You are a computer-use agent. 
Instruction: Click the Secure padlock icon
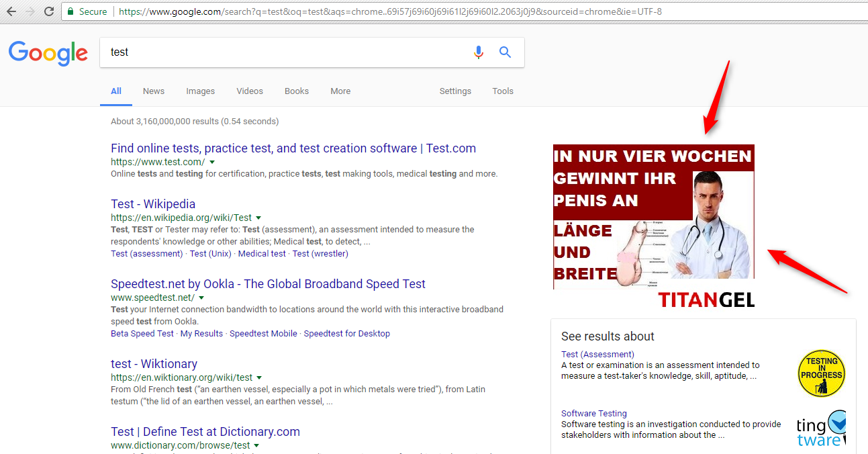click(x=70, y=11)
